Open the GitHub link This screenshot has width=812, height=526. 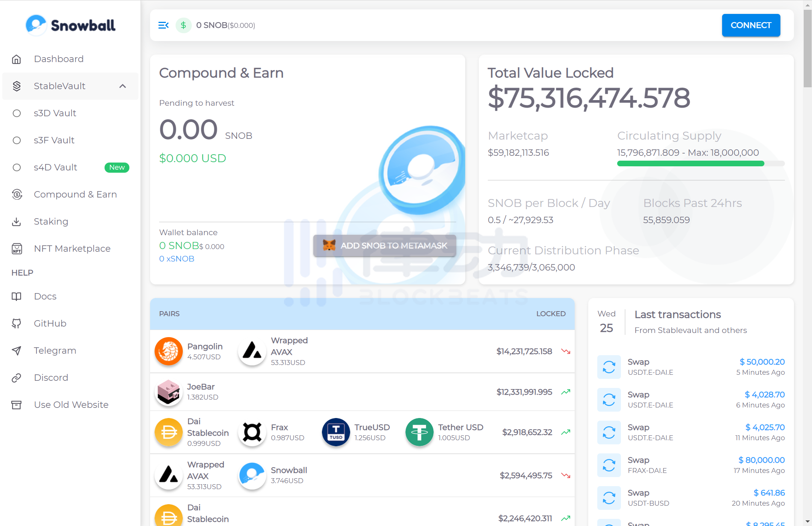(70, 324)
